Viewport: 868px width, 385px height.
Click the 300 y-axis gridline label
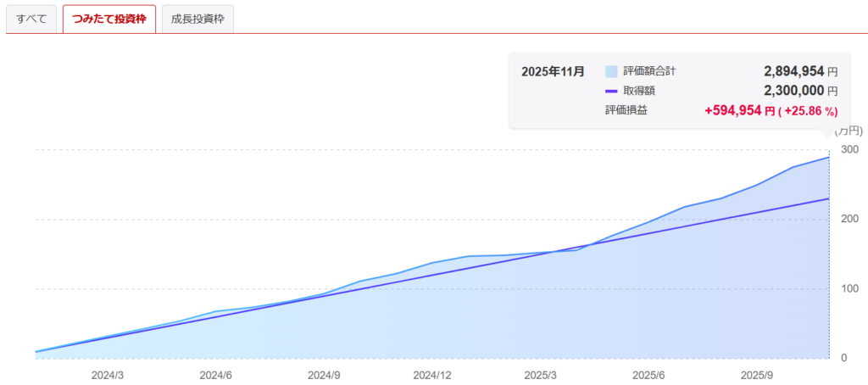tap(849, 150)
